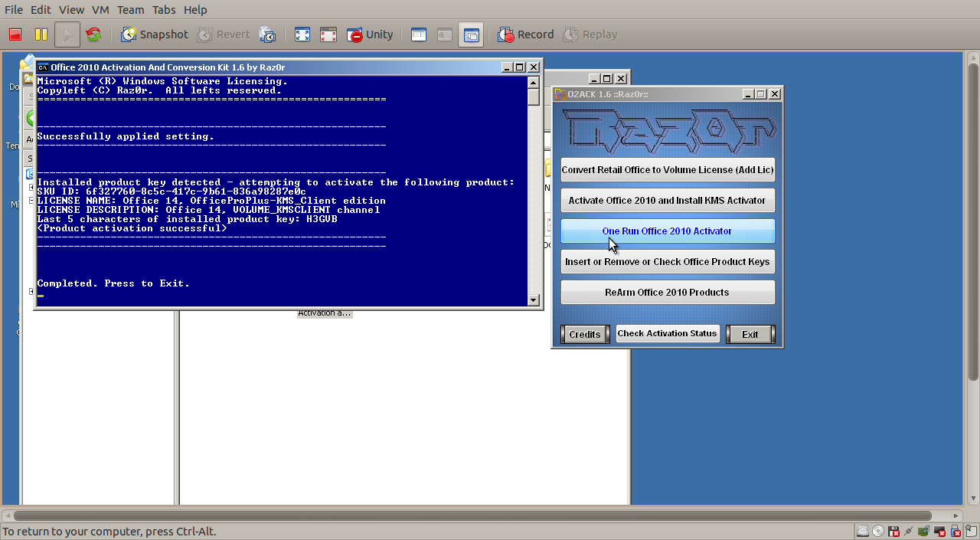Screen dimensions: 980x540
Task: Click the Show Console View icon
Action: pos(419,34)
